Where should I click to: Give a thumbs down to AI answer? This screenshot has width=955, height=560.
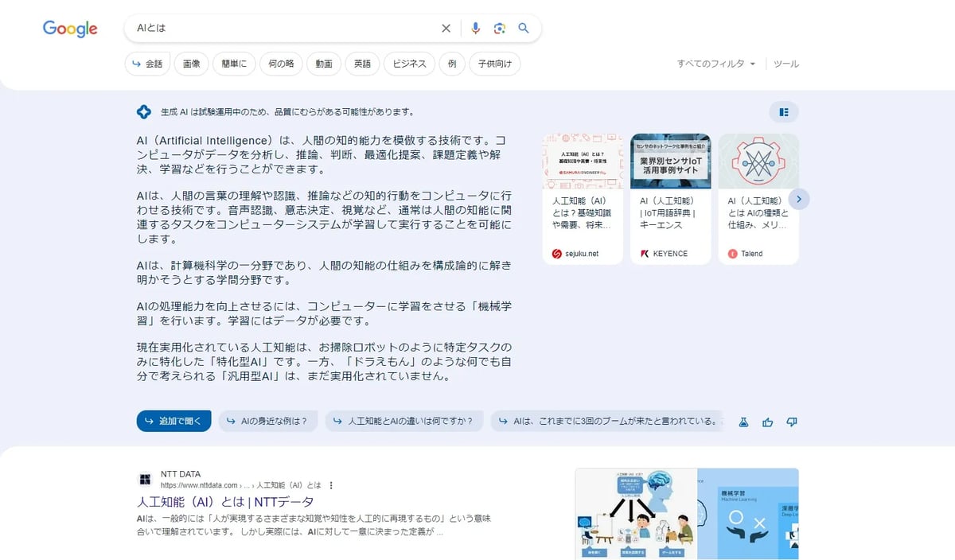tap(791, 422)
